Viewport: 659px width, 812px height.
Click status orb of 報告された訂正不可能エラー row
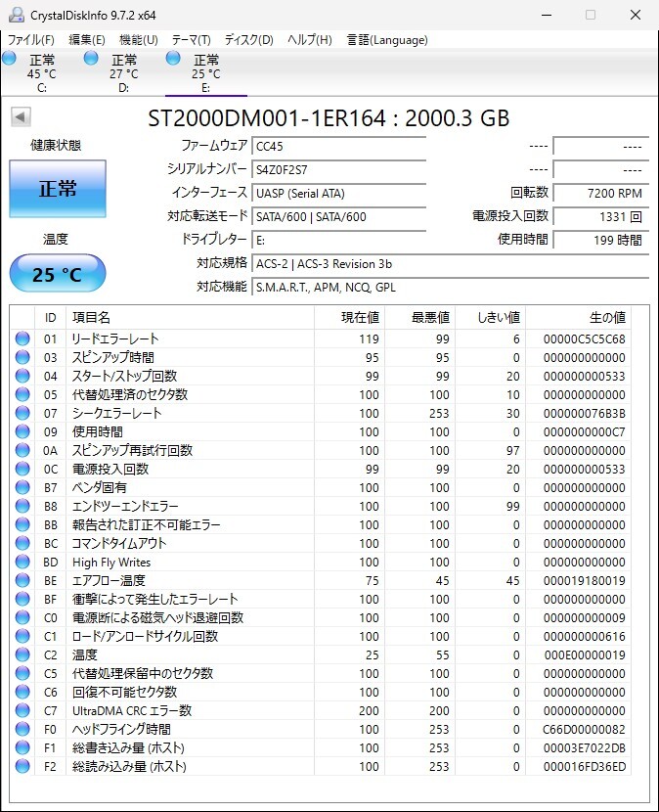pyautogui.click(x=22, y=524)
